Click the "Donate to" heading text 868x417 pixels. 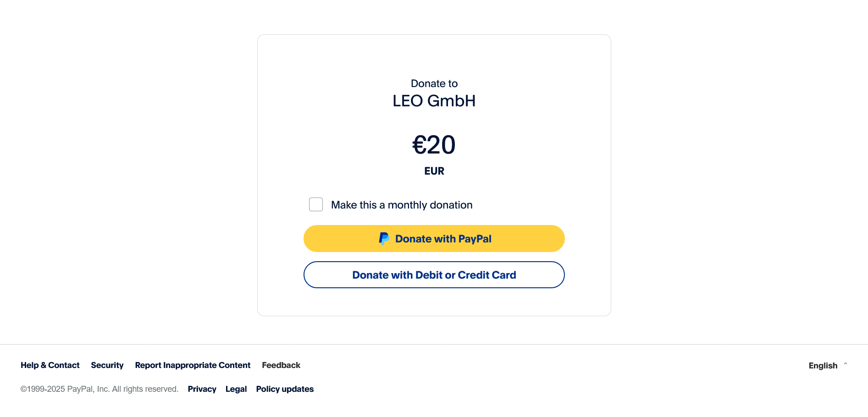tap(434, 83)
